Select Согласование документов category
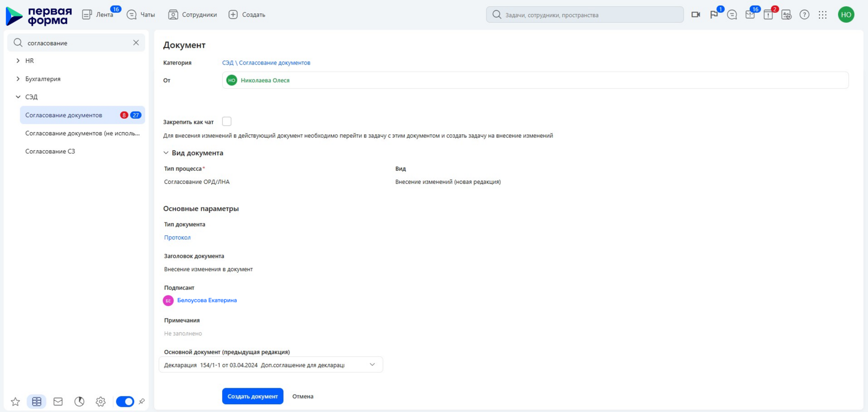Image resolution: width=868 pixels, height=412 pixels. tap(83, 115)
